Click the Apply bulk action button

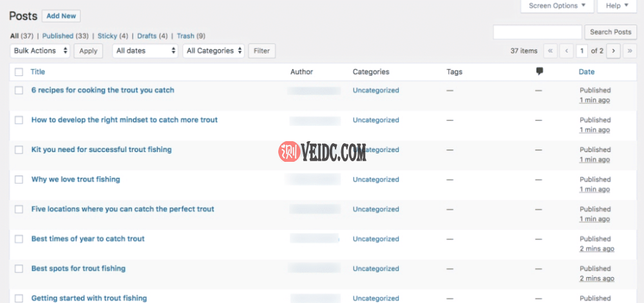pos(88,51)
